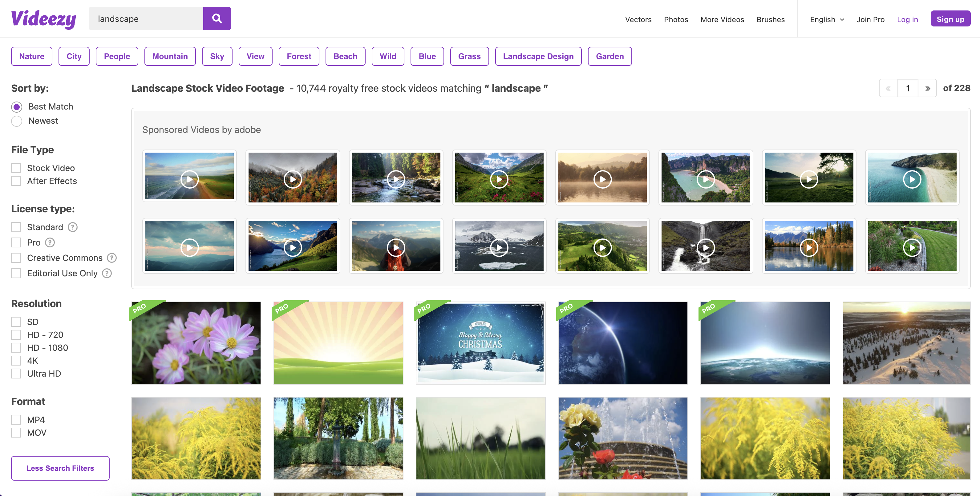The height and width of the screenshot is (496, 980).
Task: Tick the Editorial Use Only checkbox
Action: click(x=16, y=273)
